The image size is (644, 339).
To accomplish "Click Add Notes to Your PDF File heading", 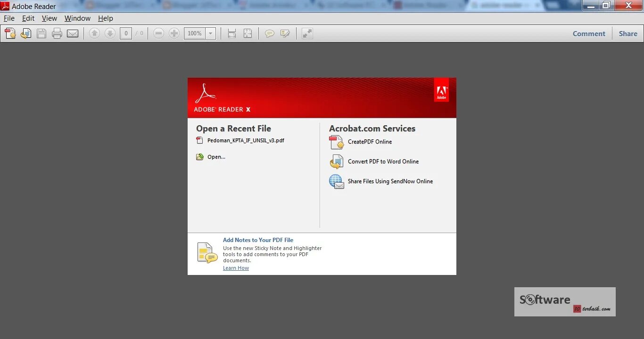I will (x=258, y=240).
